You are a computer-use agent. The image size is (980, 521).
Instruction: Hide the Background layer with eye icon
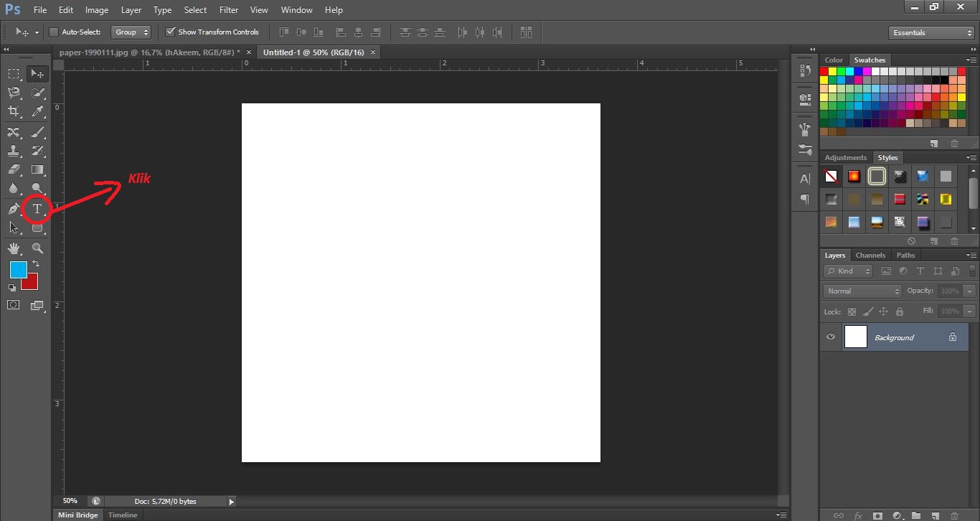coord(831,337)
